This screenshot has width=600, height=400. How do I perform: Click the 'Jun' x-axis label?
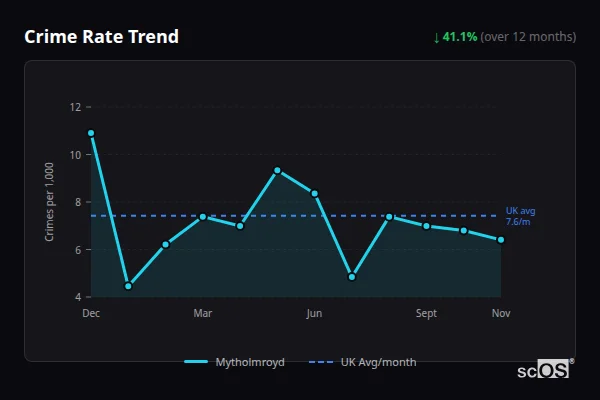click(314, 313)
